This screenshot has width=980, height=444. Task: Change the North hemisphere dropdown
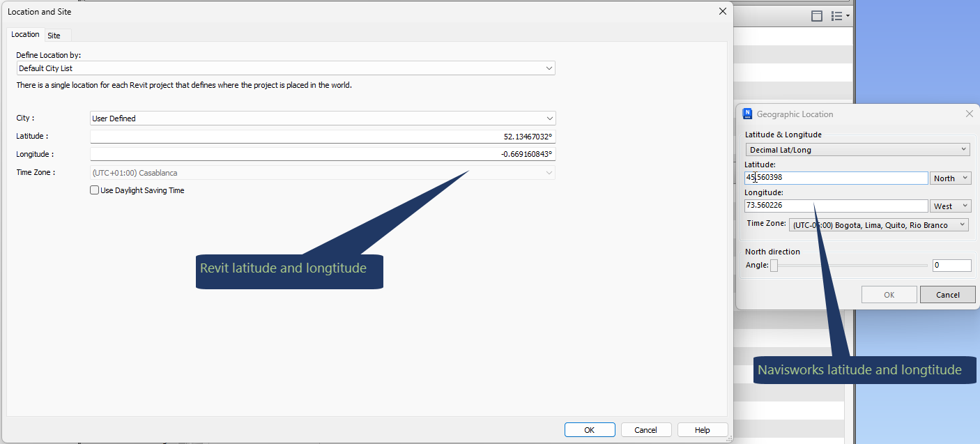pos(951,178)
